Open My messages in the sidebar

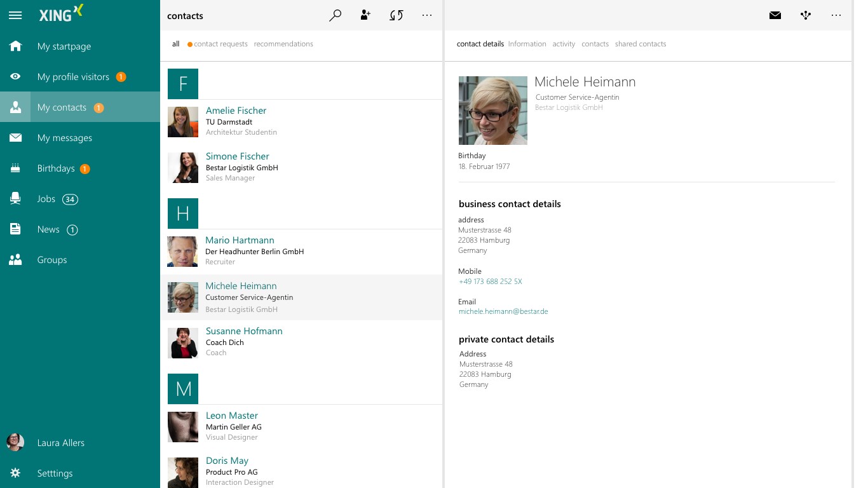(66, 137)
